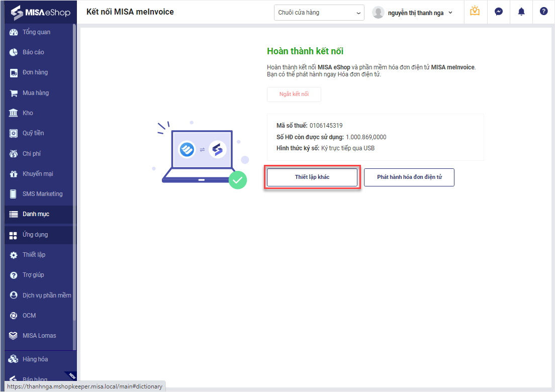Select Khuyến mại in the sidebar

click(38, 174)
